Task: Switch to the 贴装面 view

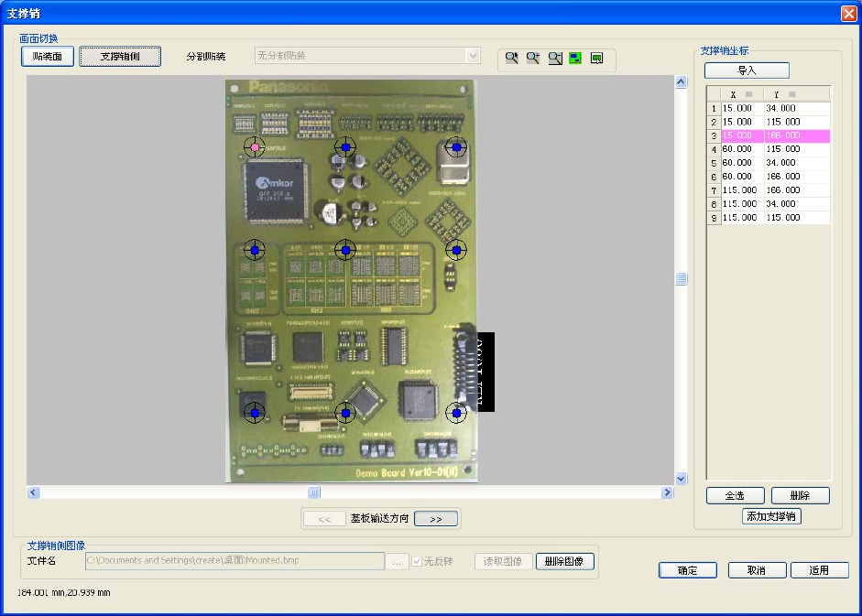Action: coord(47,56)
